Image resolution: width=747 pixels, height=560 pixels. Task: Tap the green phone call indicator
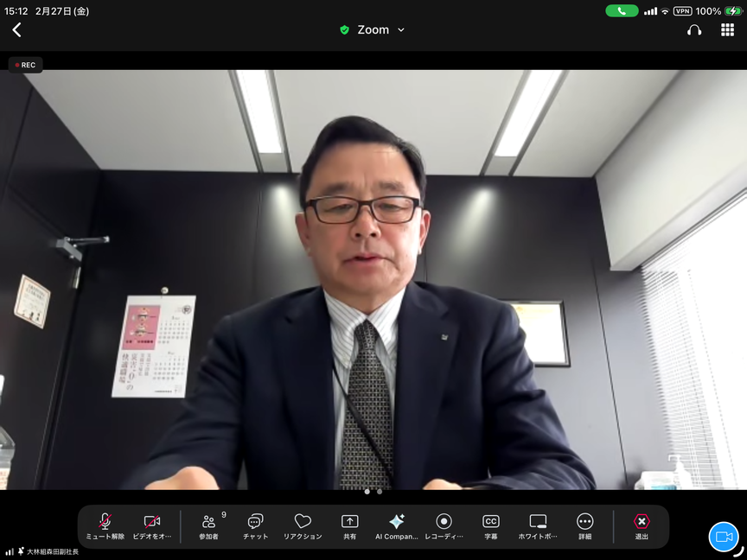click(622, 11)
